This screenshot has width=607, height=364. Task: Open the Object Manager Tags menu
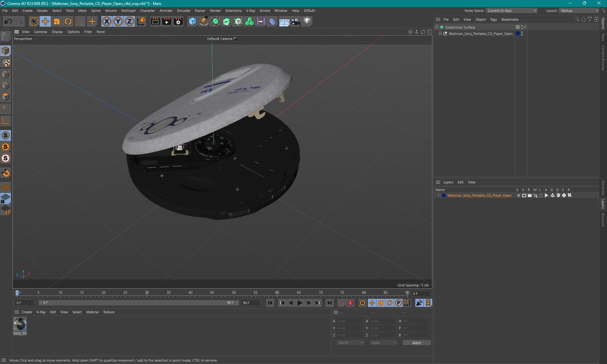pos(493,20)
